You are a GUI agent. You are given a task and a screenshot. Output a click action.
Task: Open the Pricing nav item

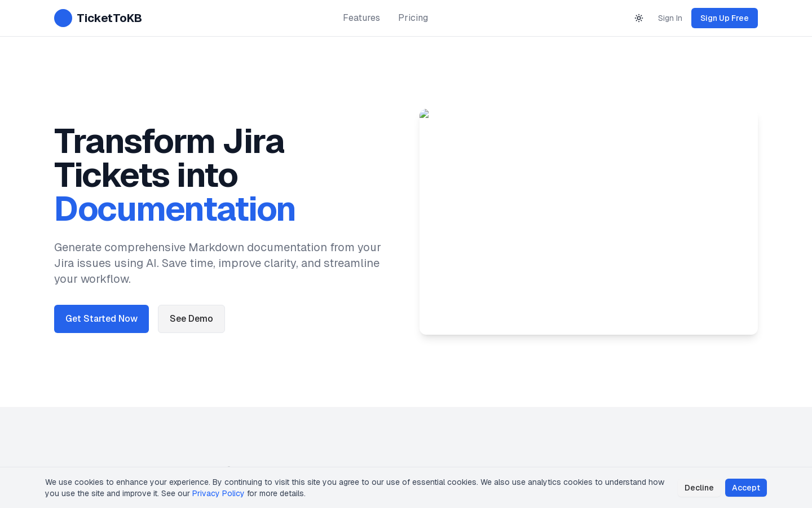click(413, 18)
